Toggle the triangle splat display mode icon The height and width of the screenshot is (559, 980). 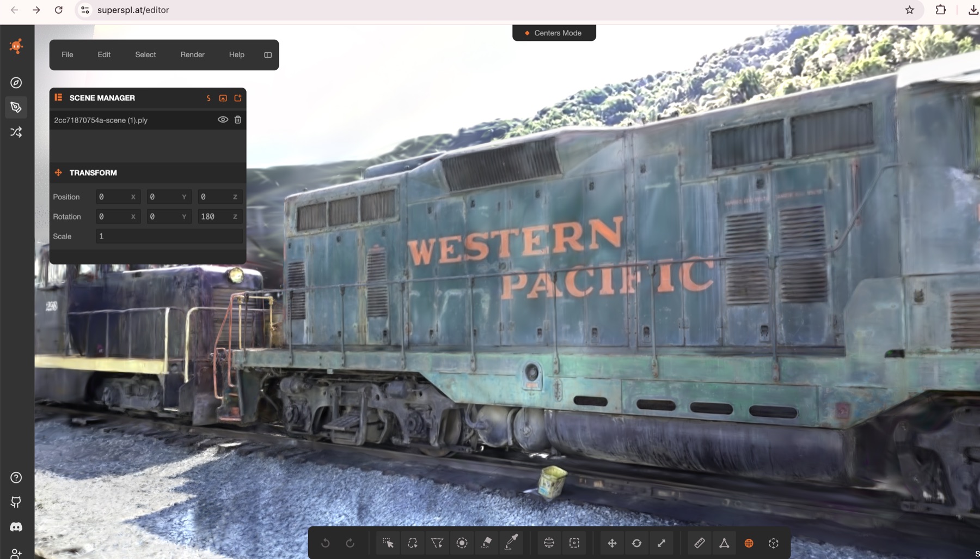pyautogui.click(x=724, y=543)
